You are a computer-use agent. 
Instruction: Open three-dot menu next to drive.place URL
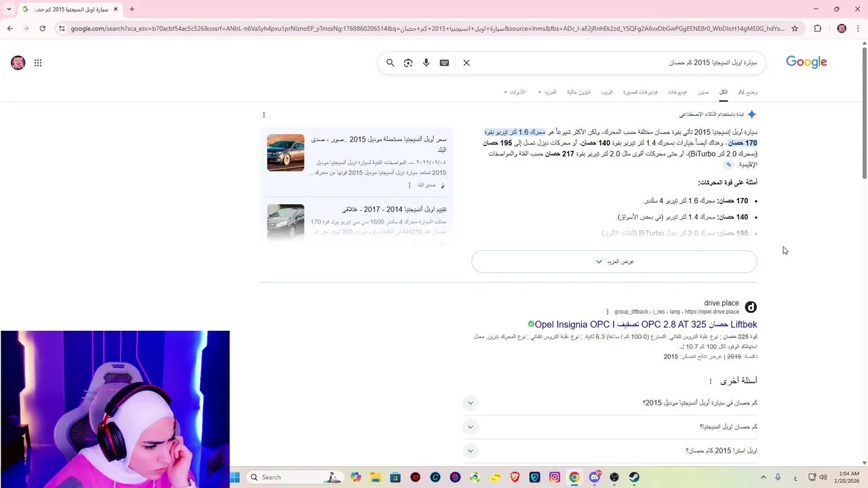point(608,312)
